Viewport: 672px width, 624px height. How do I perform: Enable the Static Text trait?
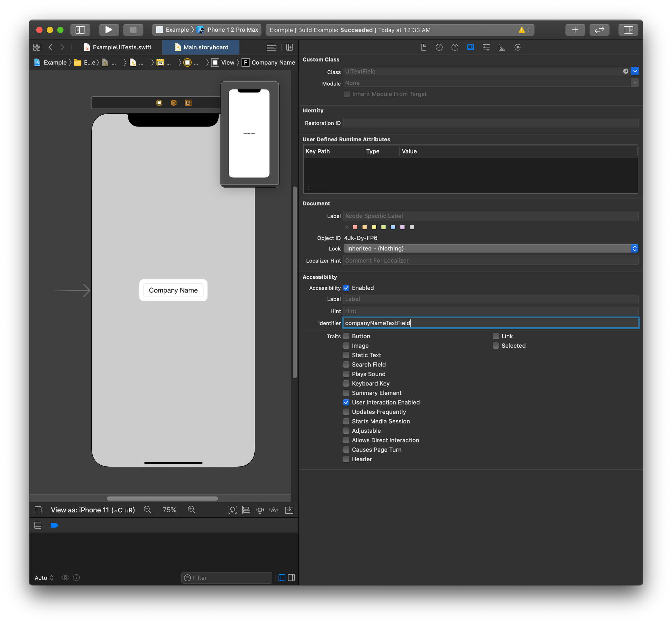click(346, 355)
